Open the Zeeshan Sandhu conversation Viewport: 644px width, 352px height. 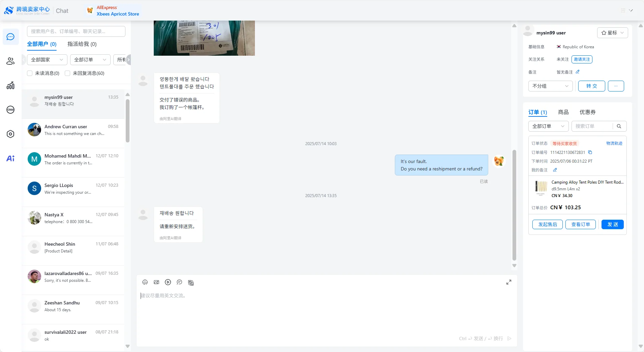coord(73,309)
